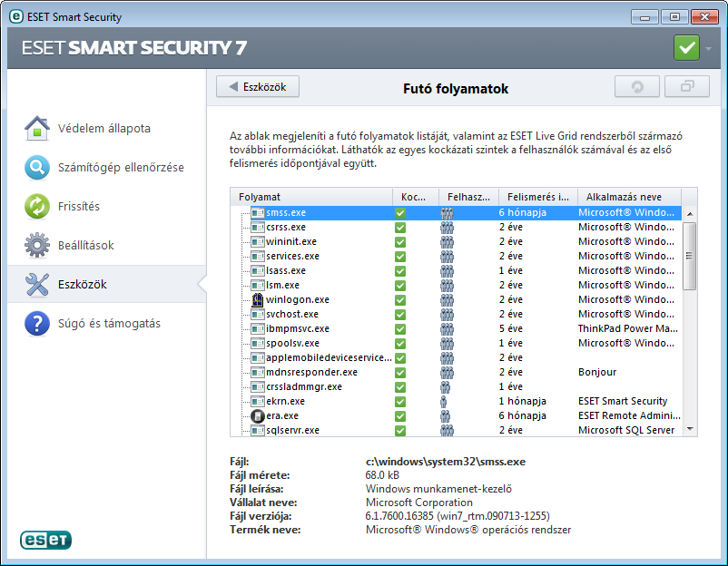
Task: Click the Bonjour application name
Action: (597, 372)
